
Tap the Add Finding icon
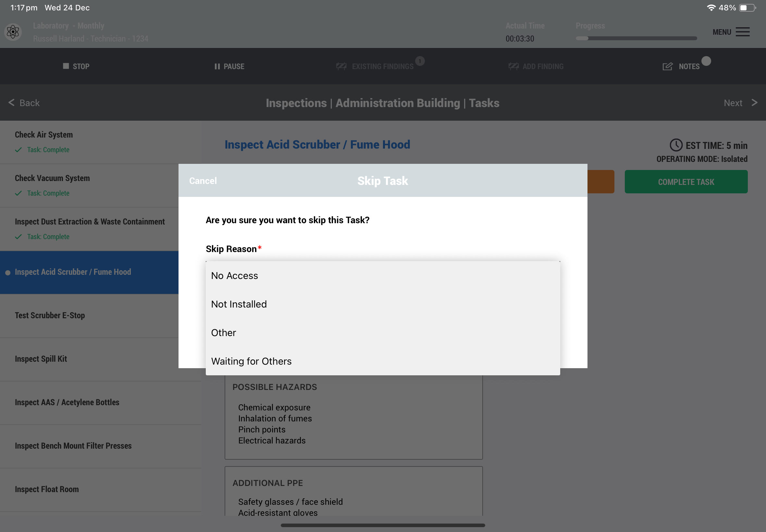[x=513, y=66]
